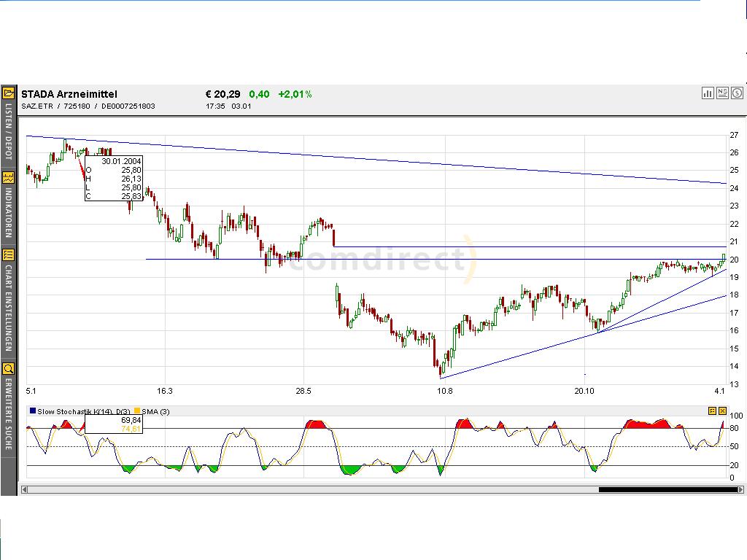The width and height of the screenshot is (747, 560).
Task: Click the change value 0,40
Action: (259, 94)
